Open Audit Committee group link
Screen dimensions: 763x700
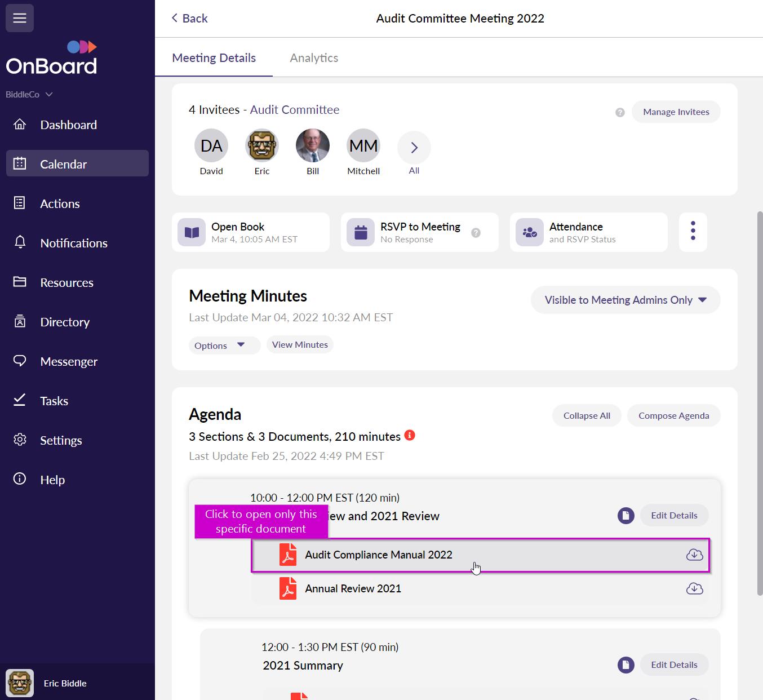295,110
